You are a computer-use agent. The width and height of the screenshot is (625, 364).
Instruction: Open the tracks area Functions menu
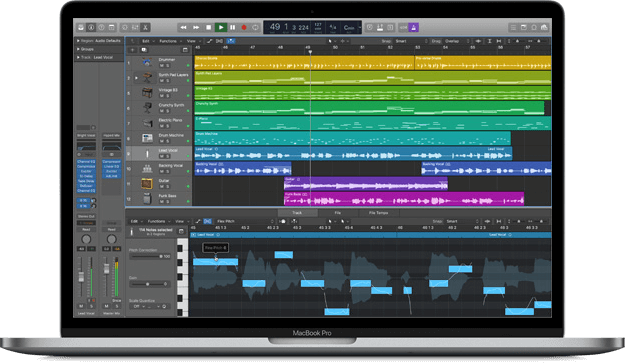click(x=170, y=41)
